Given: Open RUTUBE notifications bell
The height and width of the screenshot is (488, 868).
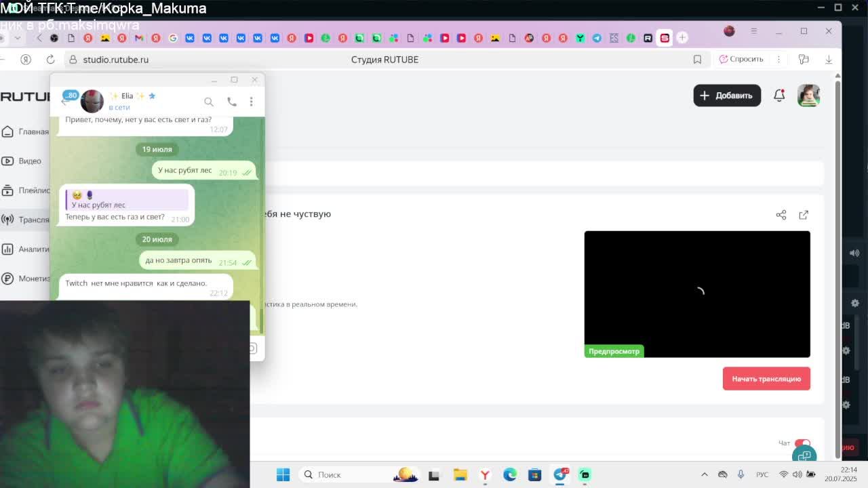Looking at the screenshot, I should click(779, 96).
